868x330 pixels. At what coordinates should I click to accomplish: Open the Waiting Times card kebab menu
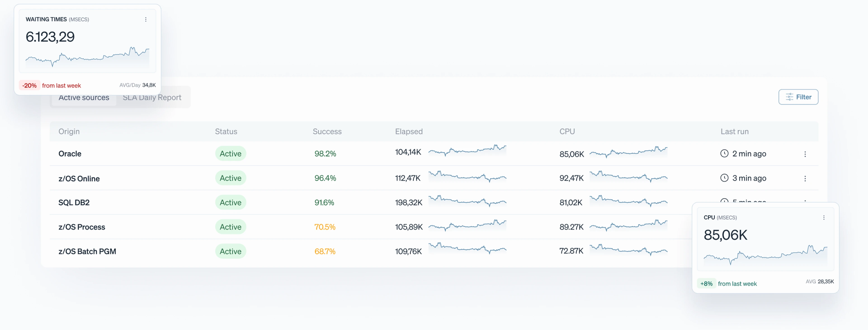pyautogui.click(x=146, y=19)
